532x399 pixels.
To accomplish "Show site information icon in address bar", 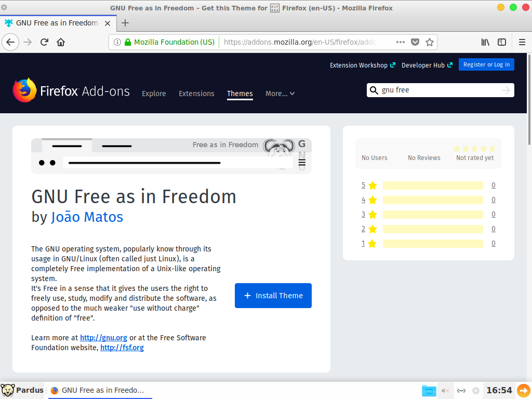I will (117, 42).
